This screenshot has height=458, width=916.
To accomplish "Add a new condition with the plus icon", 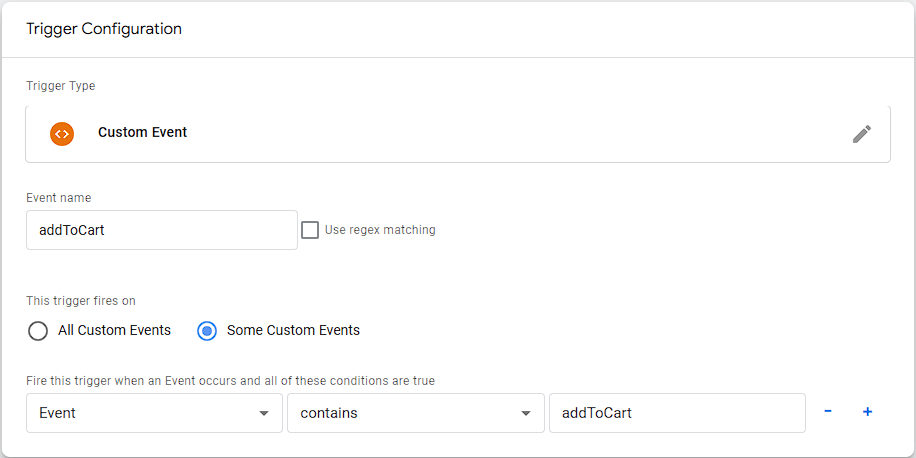I will click(867, 412).
